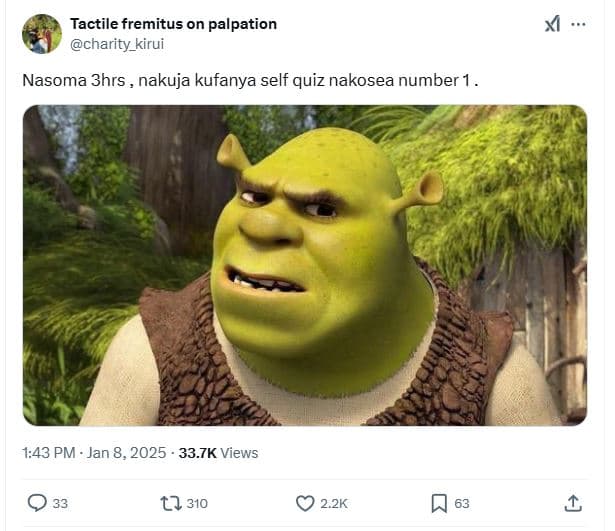
Task: Open the Grok explain-post icon
Action: click(x=552, y=24)
